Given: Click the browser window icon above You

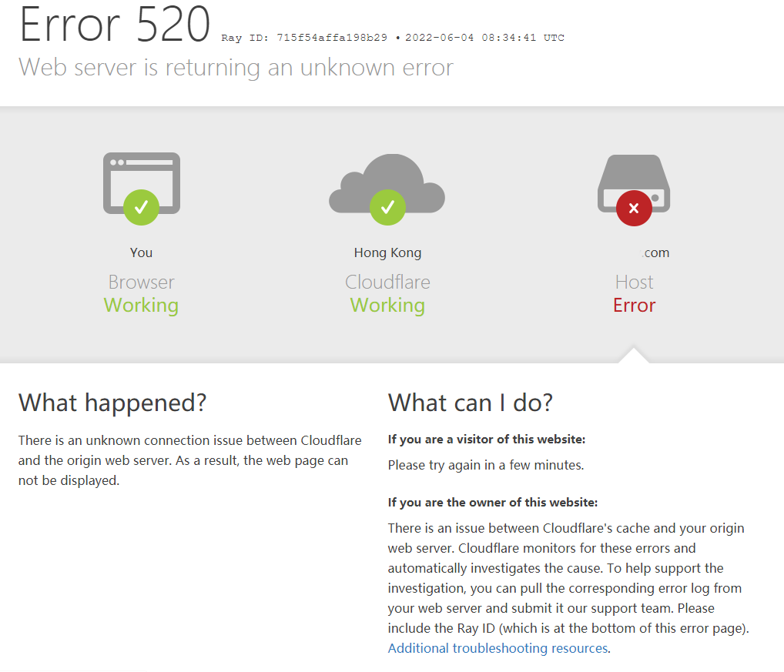Looking at the screenshot, I should [x=142, y=183].
